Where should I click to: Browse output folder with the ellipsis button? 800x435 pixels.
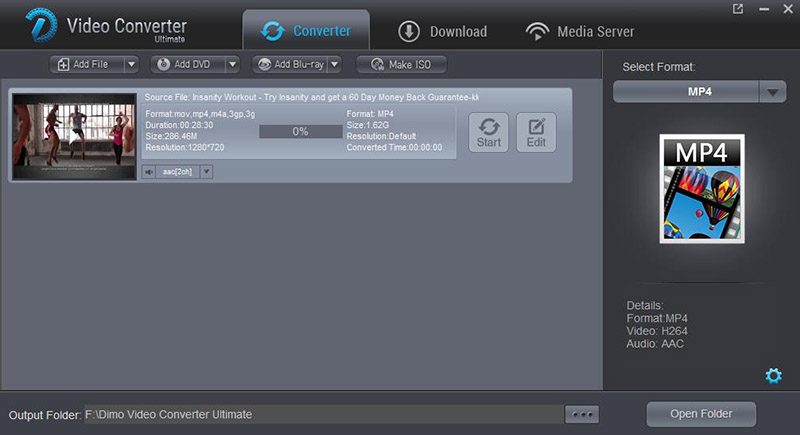[582, 415]
